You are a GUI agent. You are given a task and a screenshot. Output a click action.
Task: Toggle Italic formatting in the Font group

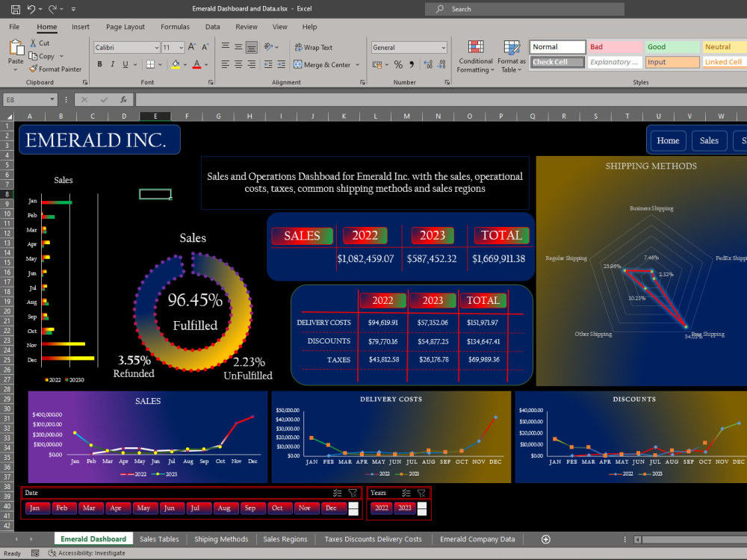click(111, 64)
